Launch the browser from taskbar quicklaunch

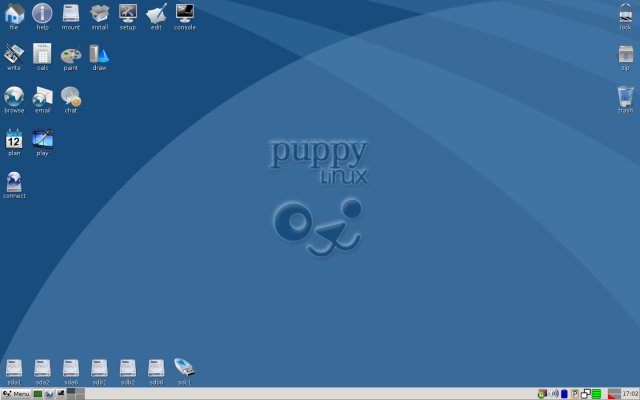click(x=49, y=394)
